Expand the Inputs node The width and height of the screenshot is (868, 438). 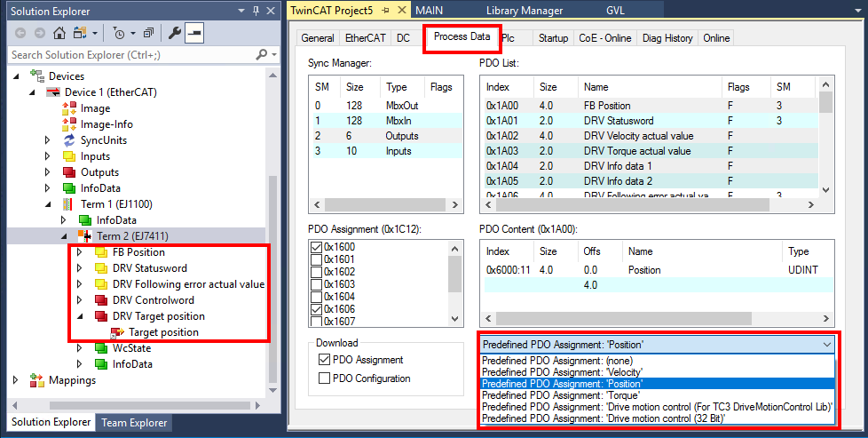48,156
